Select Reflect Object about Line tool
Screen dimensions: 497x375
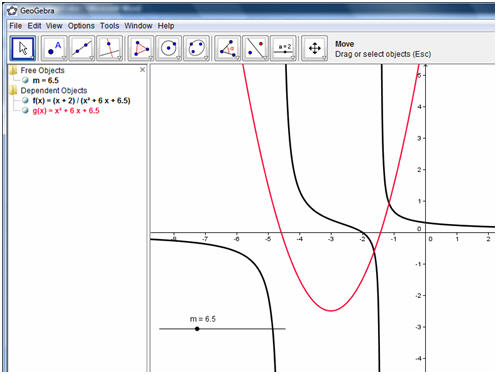[256, 49]
